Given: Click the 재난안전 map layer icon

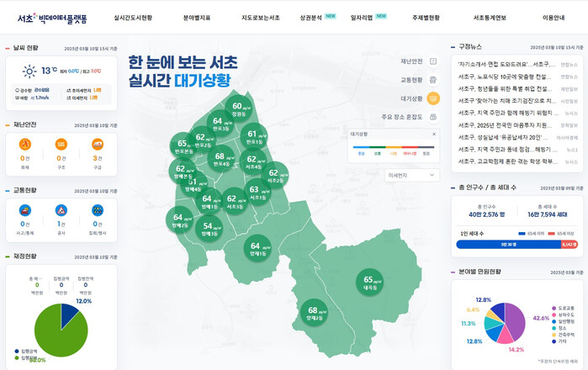Looking at the screenshot, I should click(432, 61).
